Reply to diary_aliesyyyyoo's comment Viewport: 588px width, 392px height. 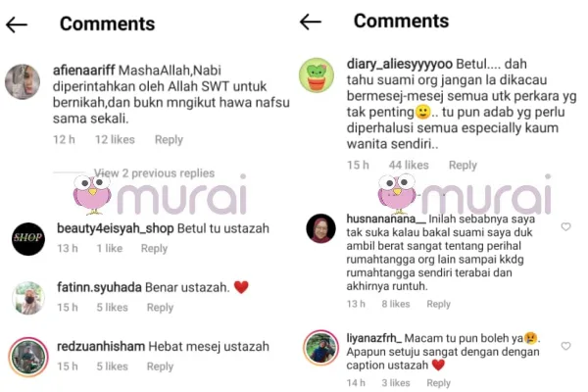click(463, 166)
